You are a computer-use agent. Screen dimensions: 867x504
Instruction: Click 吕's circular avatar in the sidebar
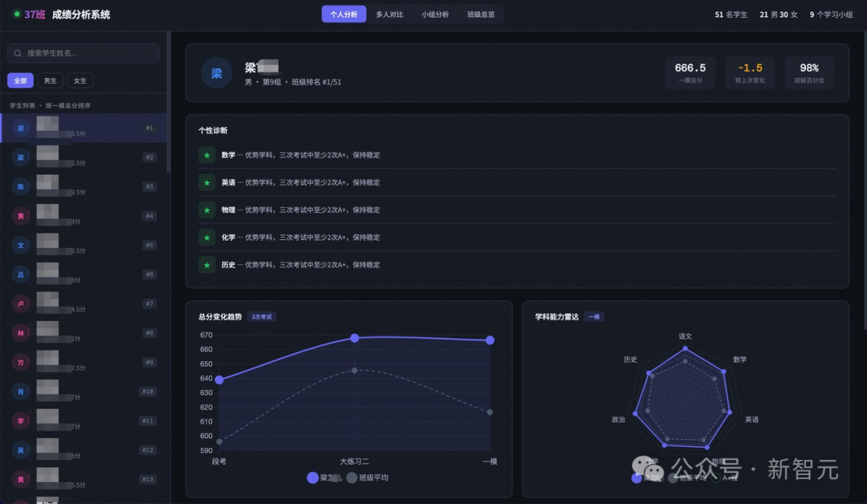(20, 274)
